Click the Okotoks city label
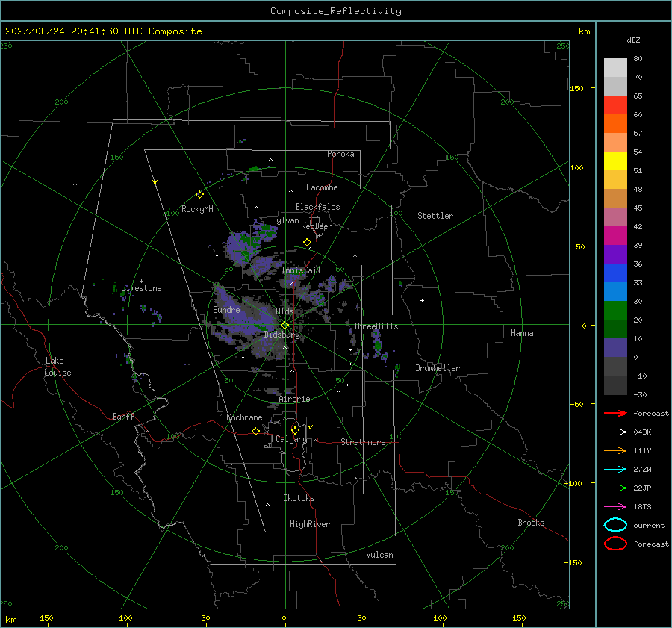 coord(299,498)
